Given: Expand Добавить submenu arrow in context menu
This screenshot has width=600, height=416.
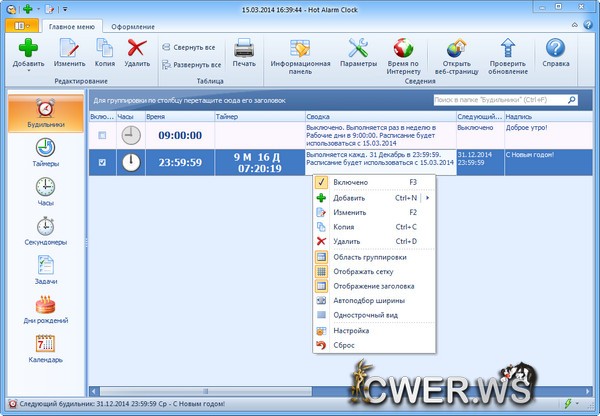Looking at the screenshot, I should [428, 198].
